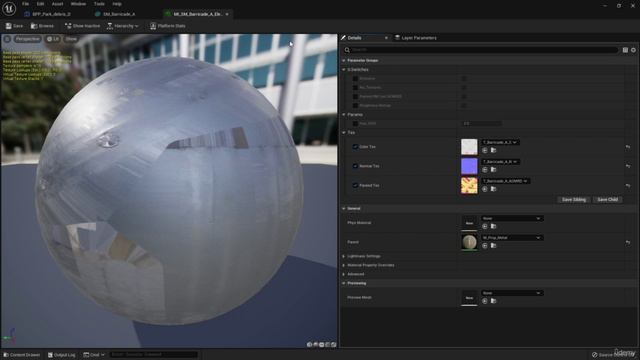640x360 pixels.
Task: Open the Phys Material asset dropdown
Action: (512, 218)
